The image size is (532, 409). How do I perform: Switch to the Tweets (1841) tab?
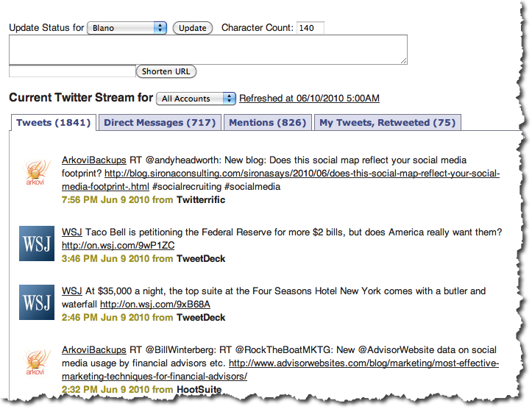pos(53,122)
